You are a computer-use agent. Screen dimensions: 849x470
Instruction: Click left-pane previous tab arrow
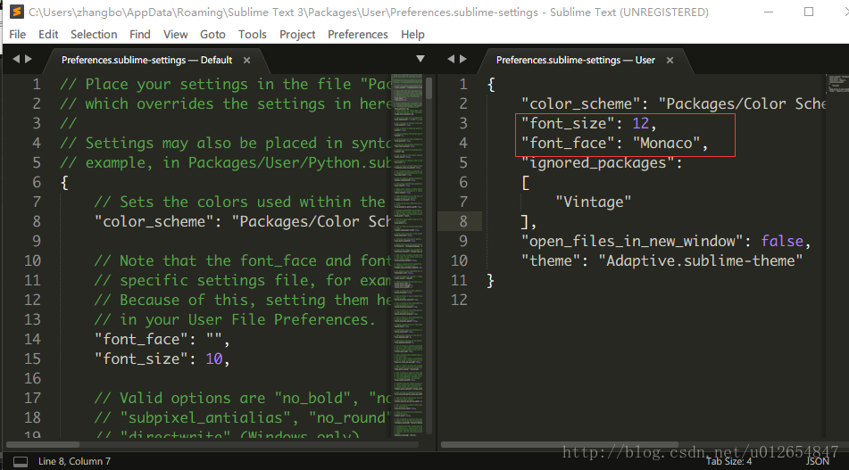16,60
